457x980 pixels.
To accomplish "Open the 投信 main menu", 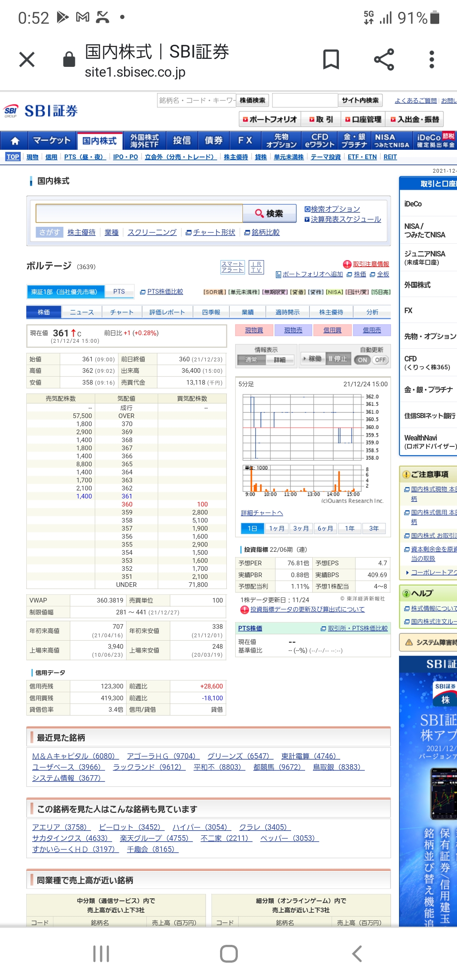I will pos(182,140).
